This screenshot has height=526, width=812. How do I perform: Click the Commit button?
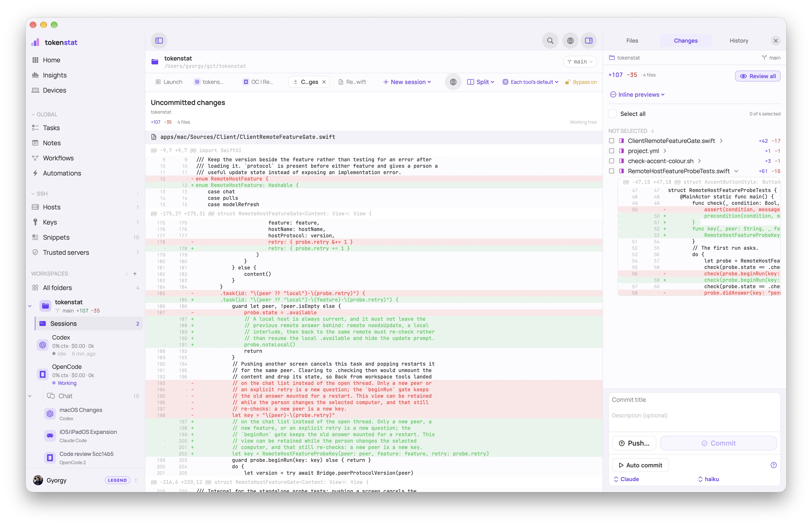click(718, 443)
